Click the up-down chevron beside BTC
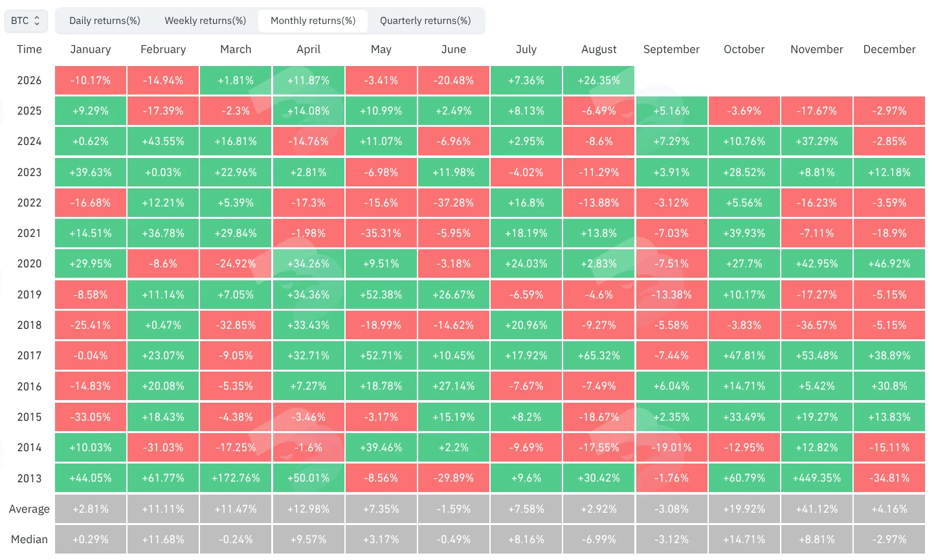The image size is (936, 560). pyautogui.click(x=37, y=21)
